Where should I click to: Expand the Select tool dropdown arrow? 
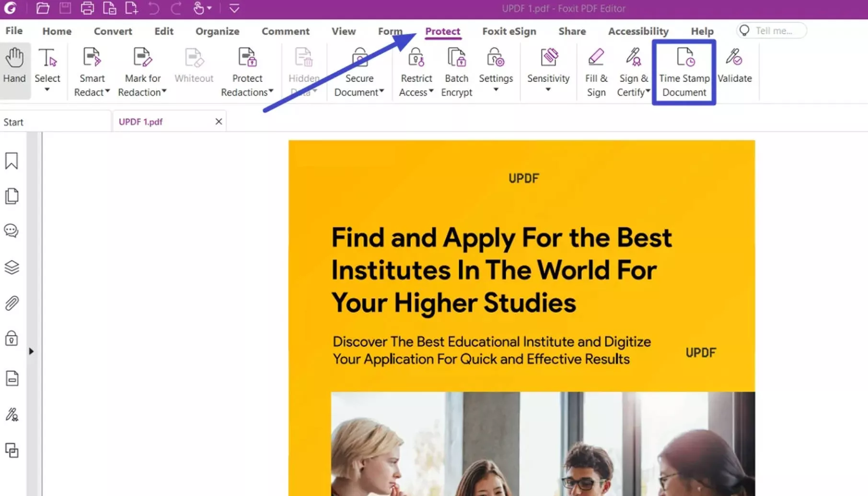(47, 90)
